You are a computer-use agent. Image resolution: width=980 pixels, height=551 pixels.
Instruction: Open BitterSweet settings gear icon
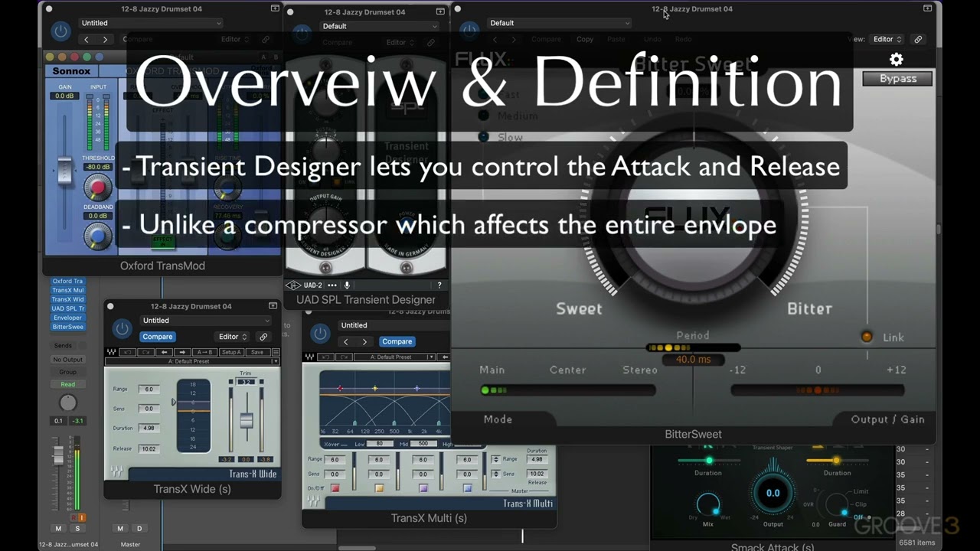(x=897, y=59)
